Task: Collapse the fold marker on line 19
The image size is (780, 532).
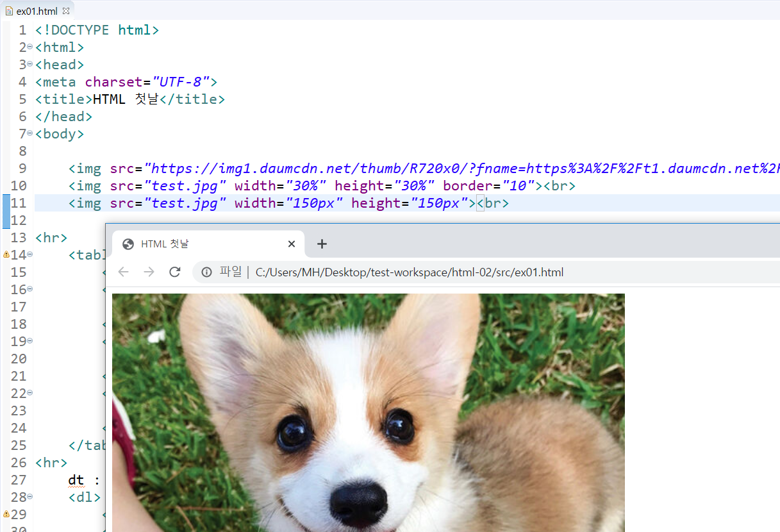Action: 30,340
